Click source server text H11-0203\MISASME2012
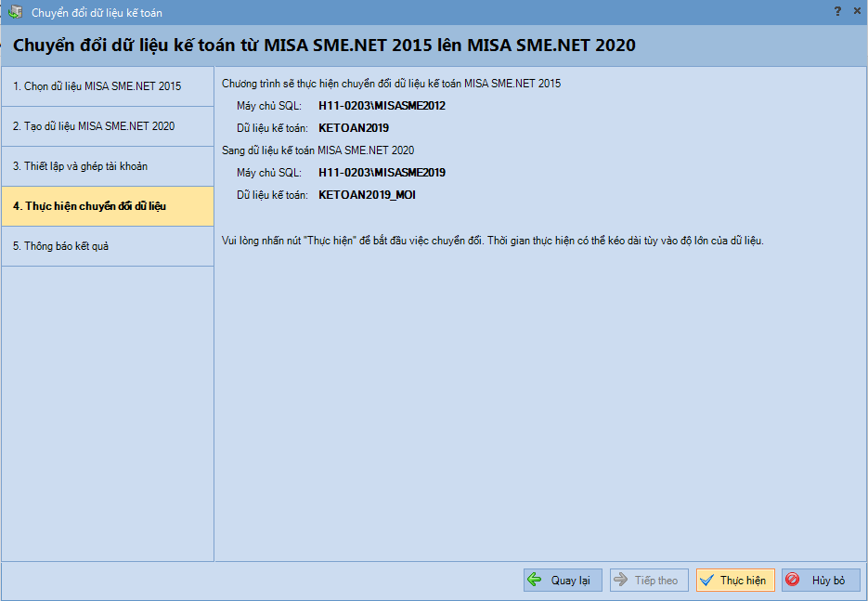This screenshot has width=868, height=601. (x=382, y=106)
